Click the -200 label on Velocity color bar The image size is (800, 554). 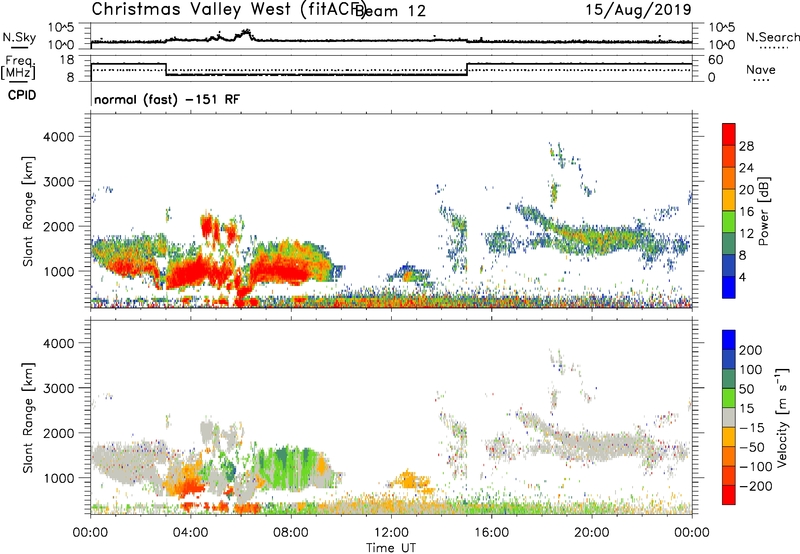pos(755,486)
